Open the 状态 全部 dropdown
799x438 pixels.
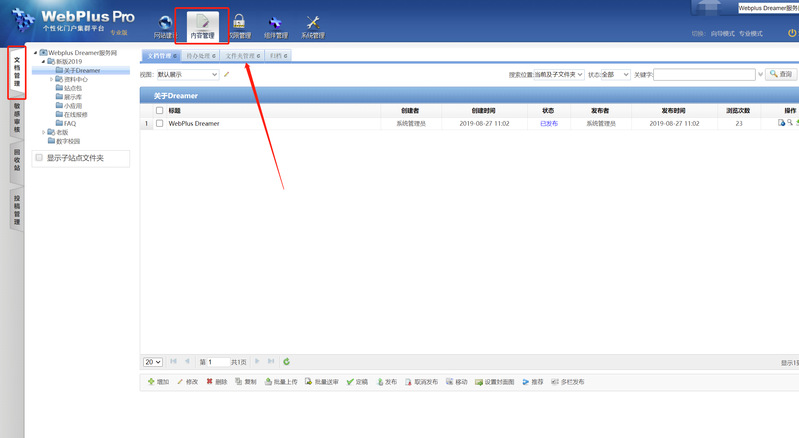click(608, 74)
